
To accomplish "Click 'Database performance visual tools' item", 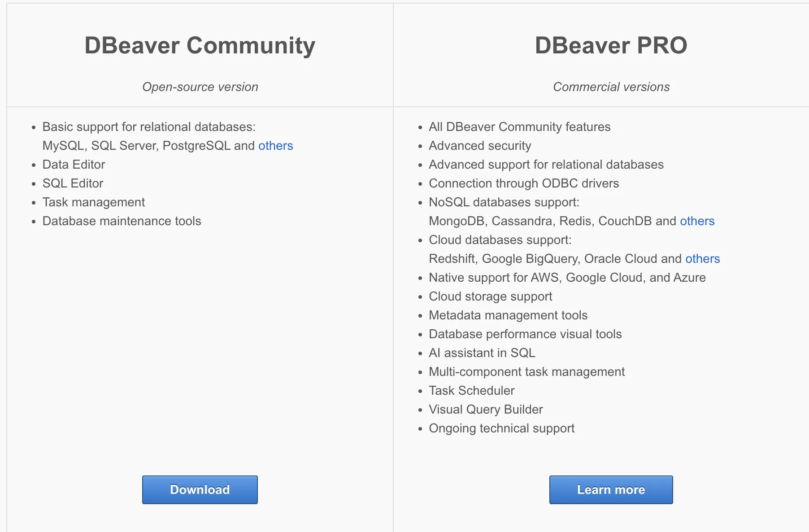I will click(x=525, y=334).
